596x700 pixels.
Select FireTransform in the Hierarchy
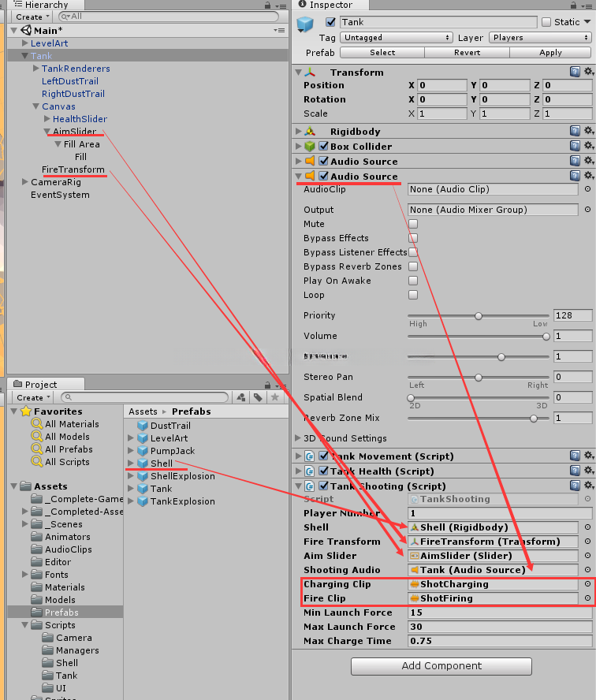[x=73, y=169]
